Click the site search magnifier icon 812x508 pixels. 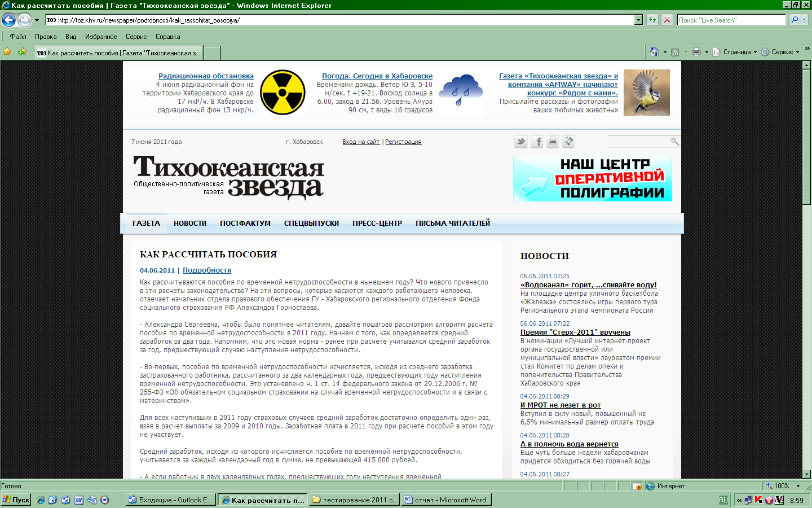click(674, 141)
